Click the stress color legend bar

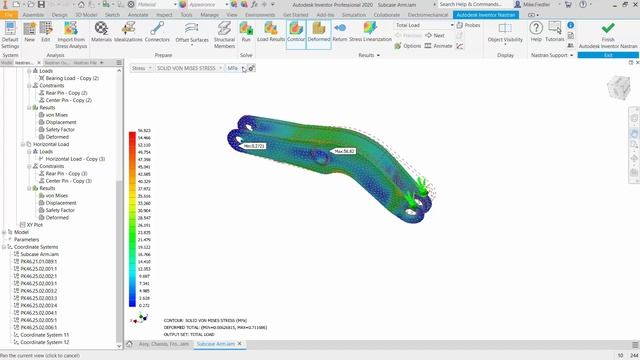132,219
